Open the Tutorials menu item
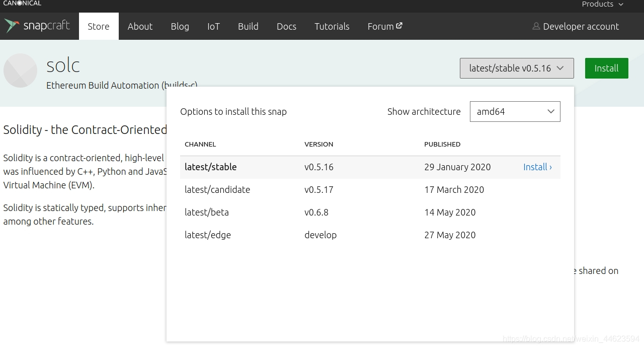644x348 pixels. pos(332,26)
